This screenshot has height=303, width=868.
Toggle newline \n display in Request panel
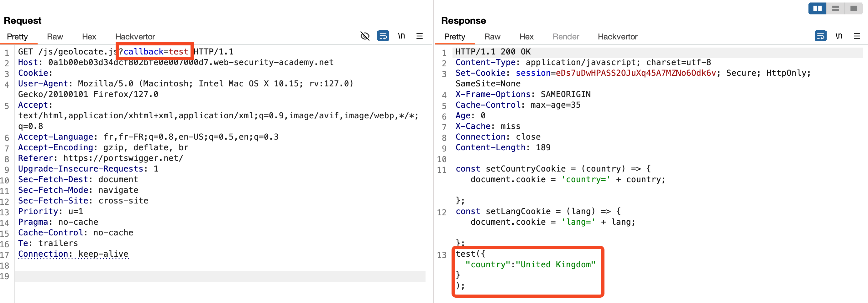click(401, 36)
